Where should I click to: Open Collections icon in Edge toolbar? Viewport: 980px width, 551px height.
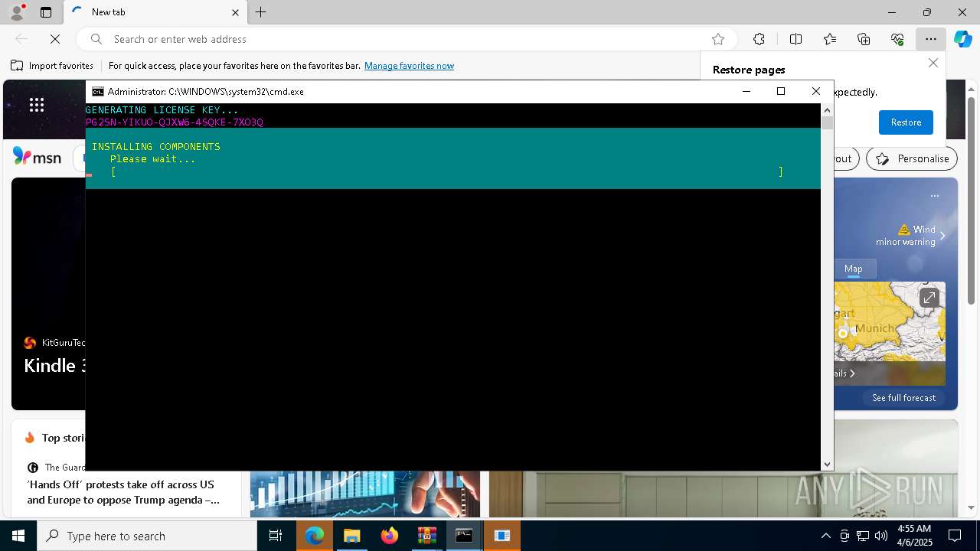coord(864,39)
